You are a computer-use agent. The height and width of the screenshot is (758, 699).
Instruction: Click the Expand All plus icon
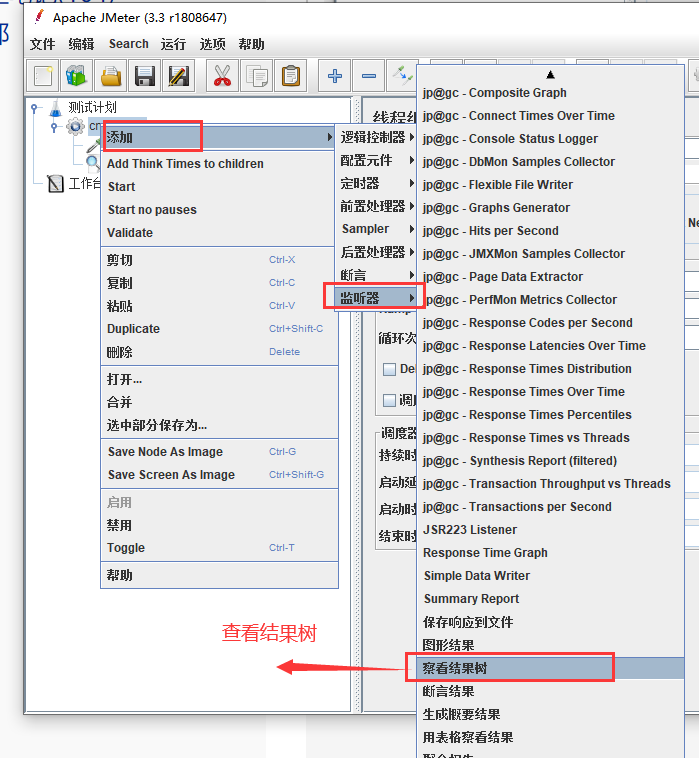(335, 76)
